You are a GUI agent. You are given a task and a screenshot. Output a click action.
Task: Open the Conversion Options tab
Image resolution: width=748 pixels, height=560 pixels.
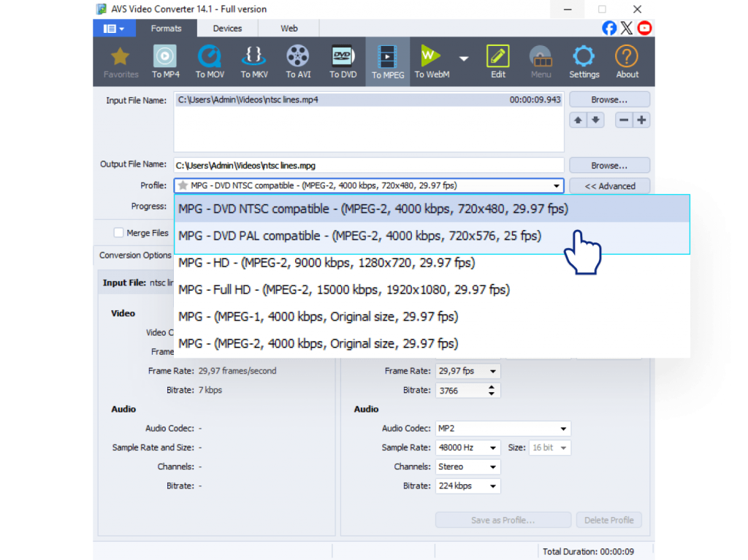pyautogui.click(x=135, y=256)
